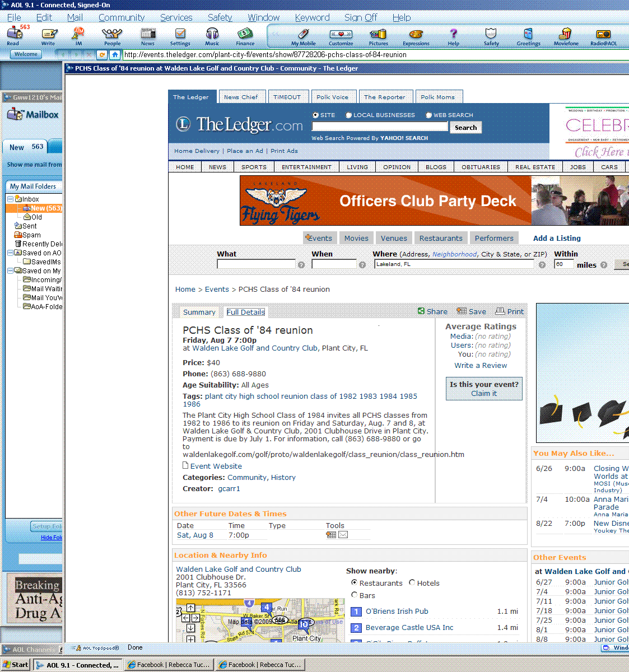This screenshot has height=672, width=629.
Task: Click the Start button on taskbar
Action: pos(16,665)
